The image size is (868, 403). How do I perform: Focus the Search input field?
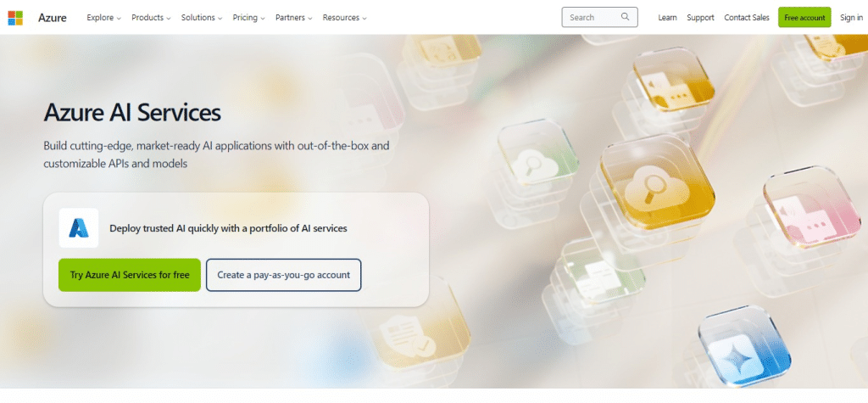pyautogui.click(x=599, y=17)
